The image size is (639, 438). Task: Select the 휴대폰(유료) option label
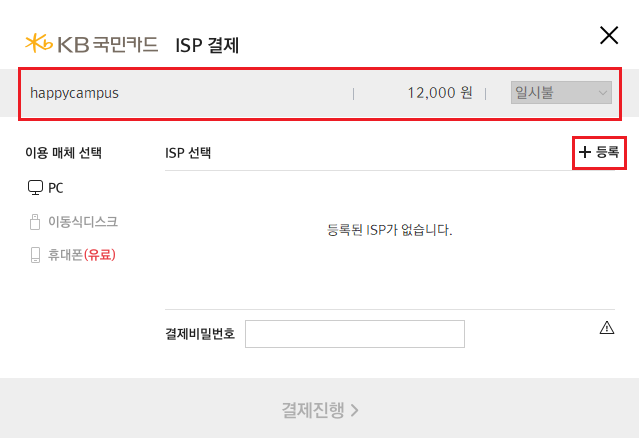[x=82, y=255]
